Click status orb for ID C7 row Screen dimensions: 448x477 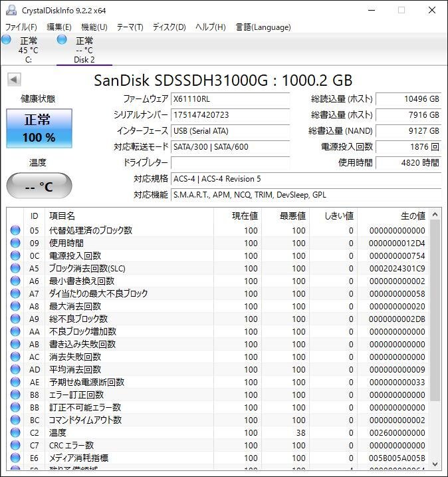[x=15, y=445]
